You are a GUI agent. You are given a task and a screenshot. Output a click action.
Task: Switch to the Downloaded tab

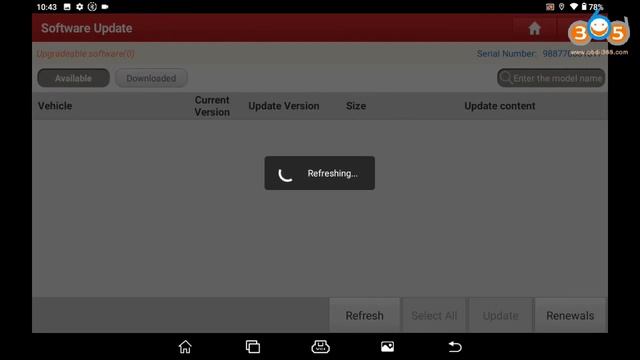[151, 78]
